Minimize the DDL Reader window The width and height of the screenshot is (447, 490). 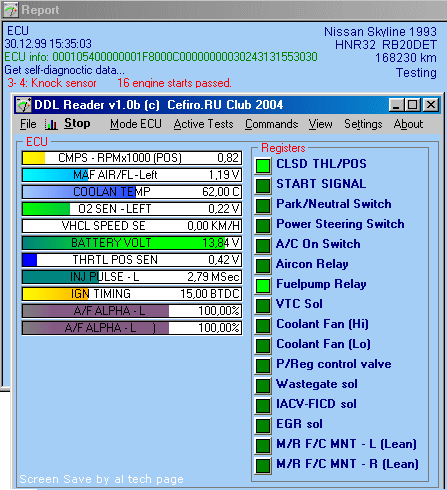(396, 105)
